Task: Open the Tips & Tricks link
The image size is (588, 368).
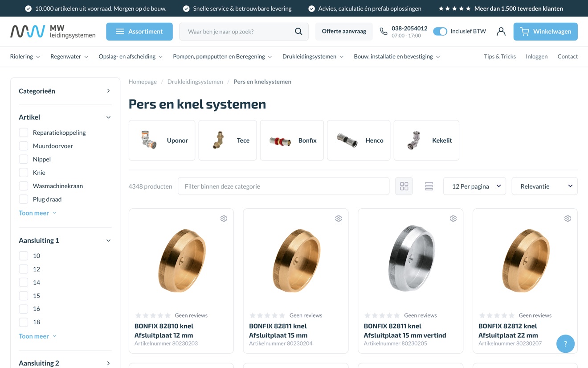Action: [500, 57]
